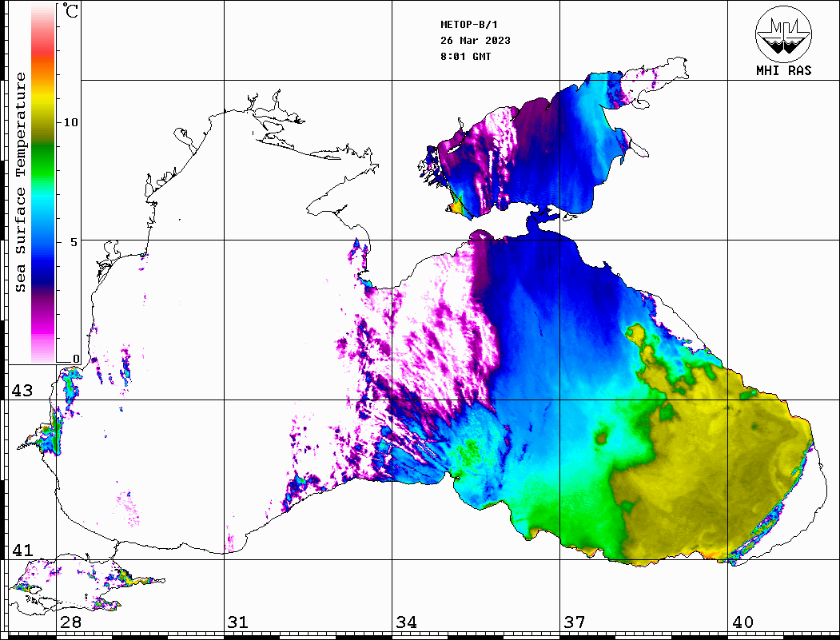
Task: Click the 'Sea Surface Temperature' legend title
Action: [20, 182]
